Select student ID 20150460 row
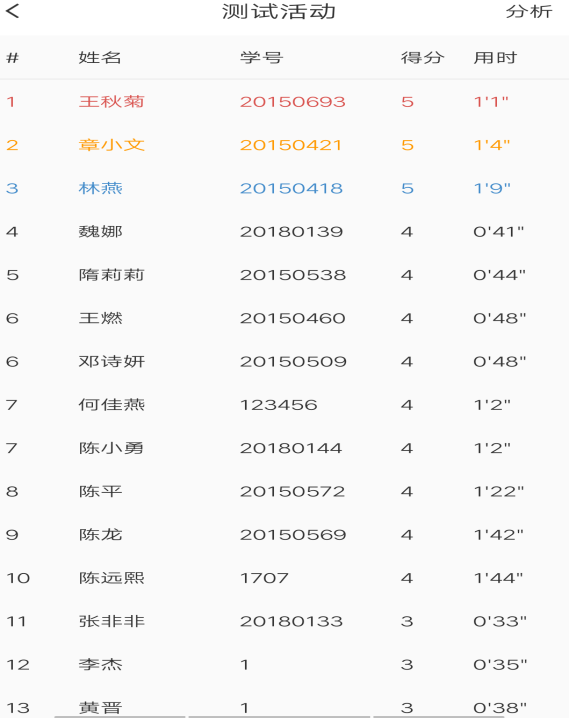This screenshot has width=569, height=718. pyautogui.click(x=284, y=318)
